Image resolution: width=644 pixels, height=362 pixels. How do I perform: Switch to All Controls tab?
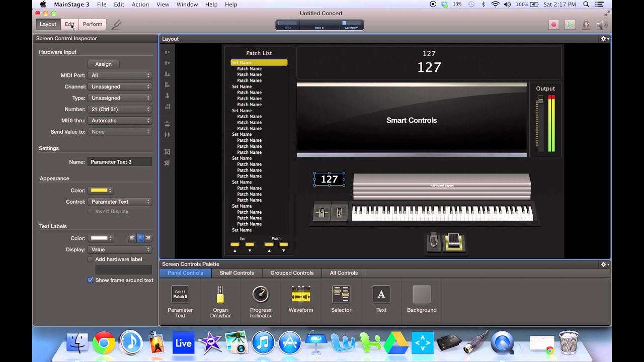[344, 273]
